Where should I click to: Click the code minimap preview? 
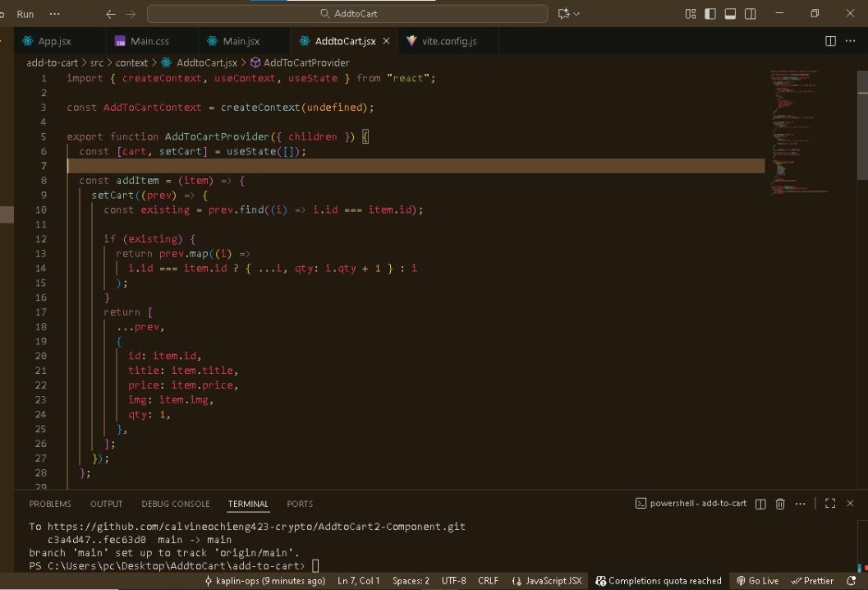(799, 131)
